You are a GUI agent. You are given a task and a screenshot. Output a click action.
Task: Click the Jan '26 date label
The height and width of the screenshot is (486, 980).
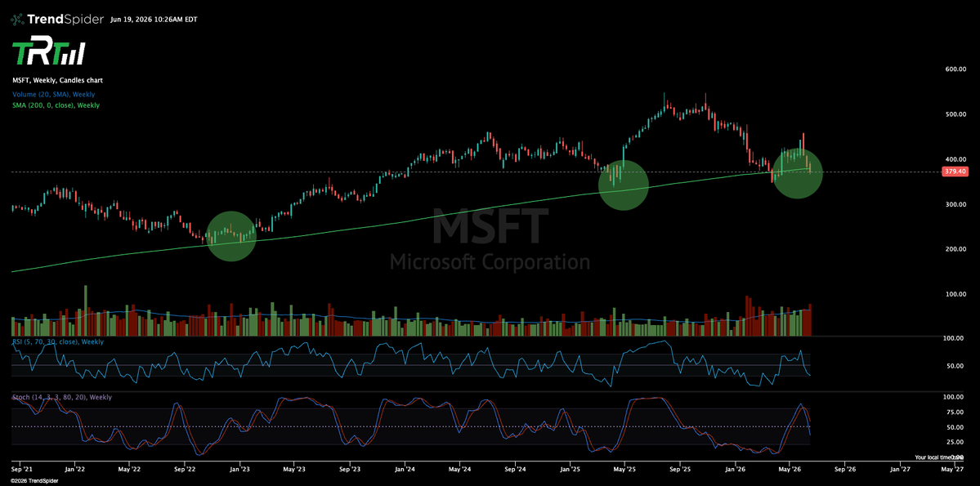[735, 468]
